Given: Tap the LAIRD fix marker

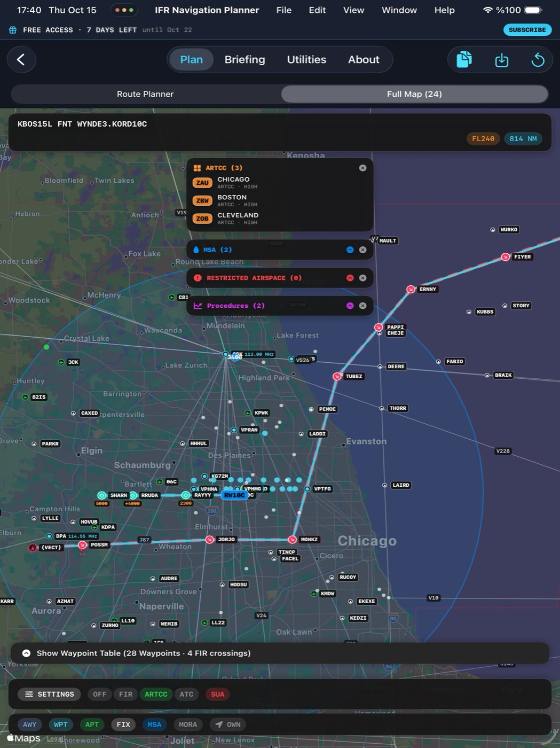Looking at the screenshot, I should point(385,485).
